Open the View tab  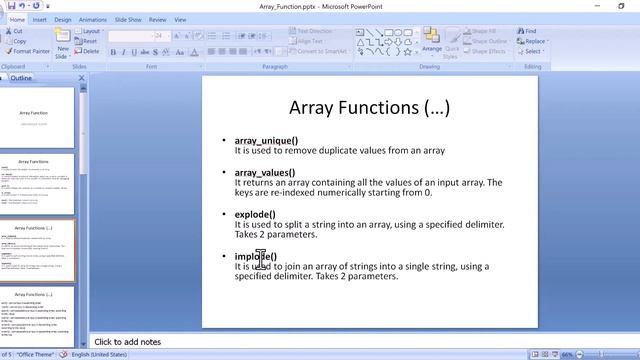point(180,20)
